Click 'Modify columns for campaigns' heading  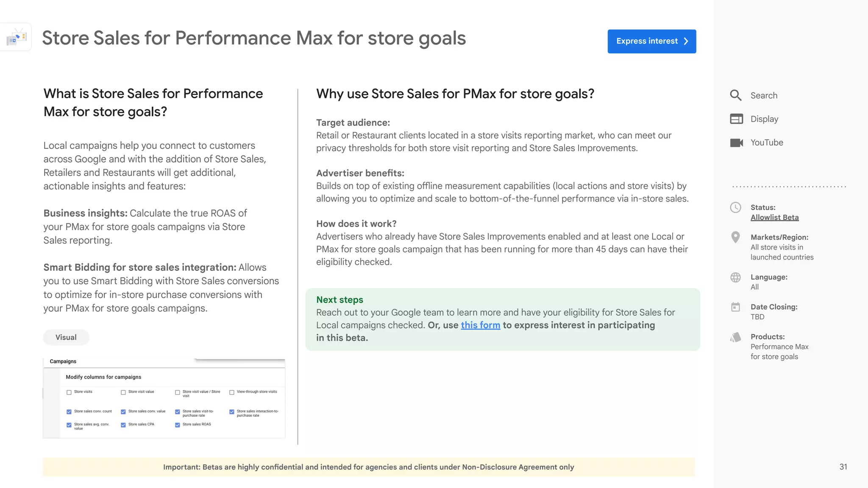[x=103, y=377]
